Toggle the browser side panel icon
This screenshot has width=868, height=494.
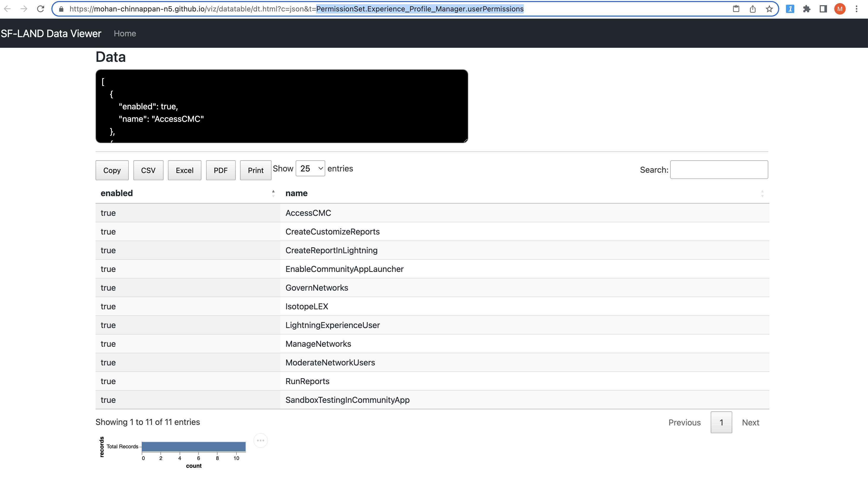[x=823, y=9]
